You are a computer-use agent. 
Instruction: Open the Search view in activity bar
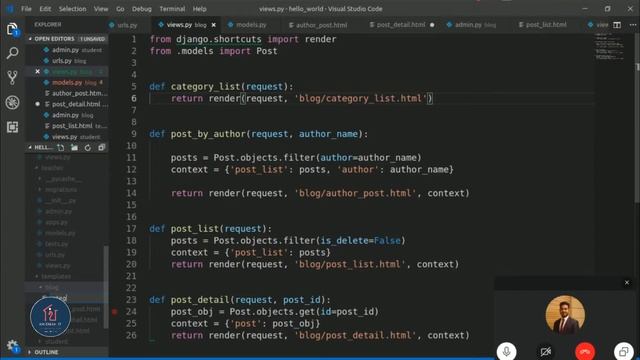pyautogui.click(x=12, y=53)
